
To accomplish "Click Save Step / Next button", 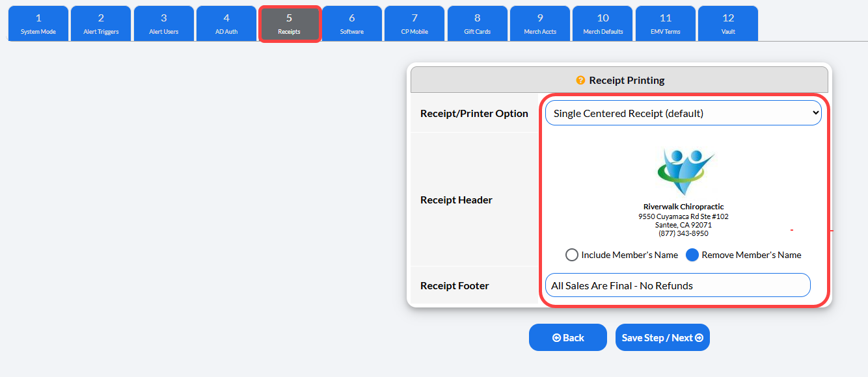I will pos(662,337).
